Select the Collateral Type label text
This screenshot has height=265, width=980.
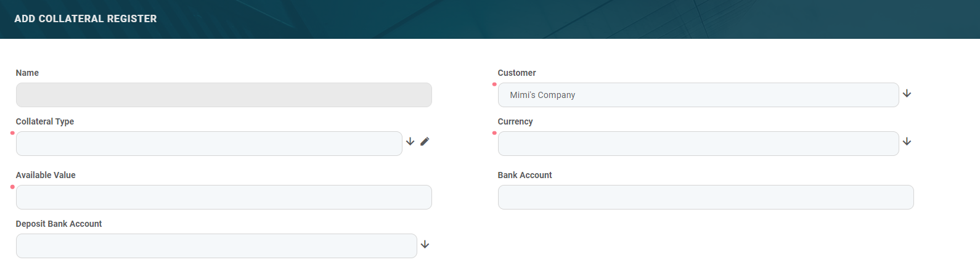click(x=45, y=121)
